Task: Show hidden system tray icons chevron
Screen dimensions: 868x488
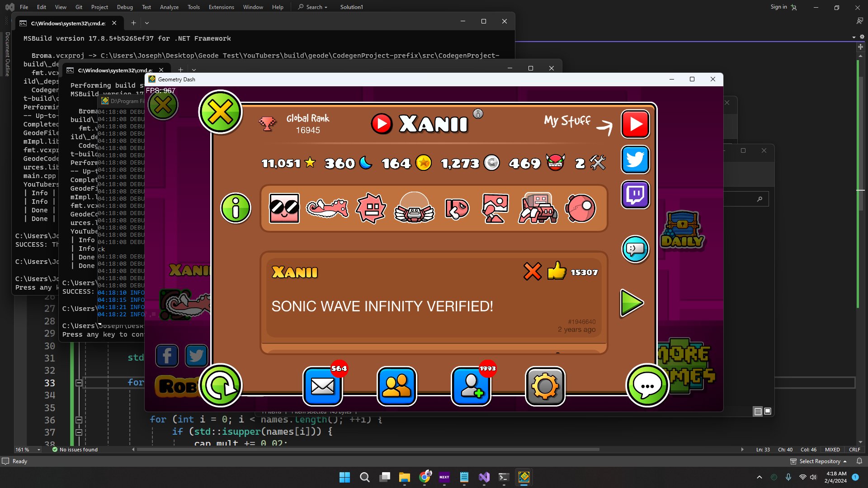Action: [x=759, y=477]
